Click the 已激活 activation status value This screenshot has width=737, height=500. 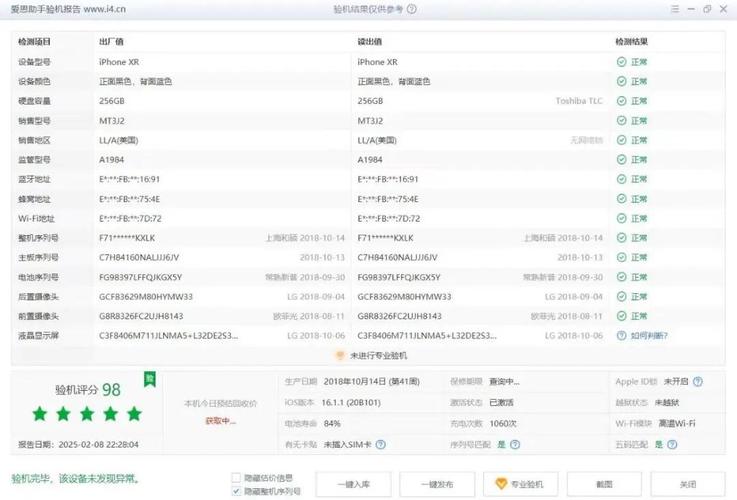(501, 403)
